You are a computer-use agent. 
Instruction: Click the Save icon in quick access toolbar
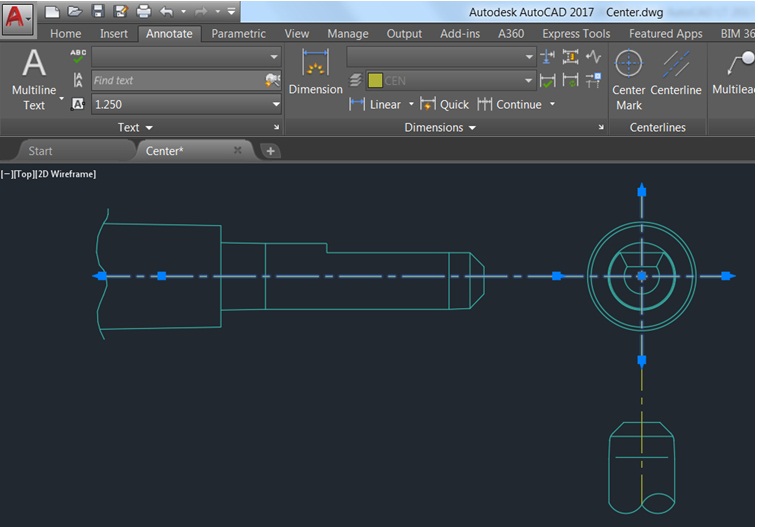point(98,12)
